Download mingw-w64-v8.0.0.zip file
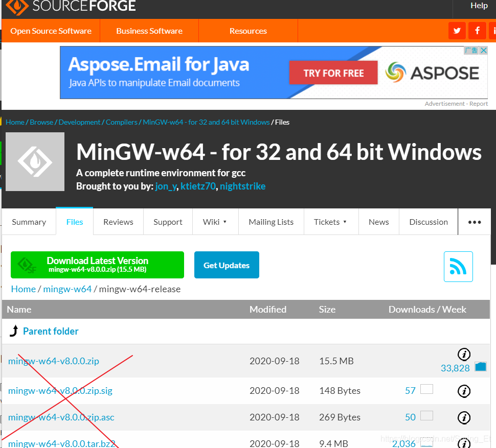 click(54, 361)
